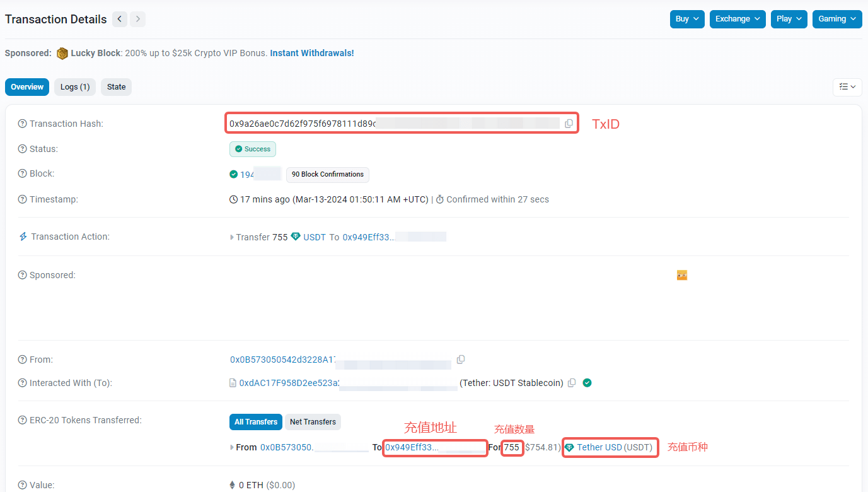Viewport: 868px width, 492px height.
Task: Switch to the Logs (1) tab
Action: pos(75,87)
